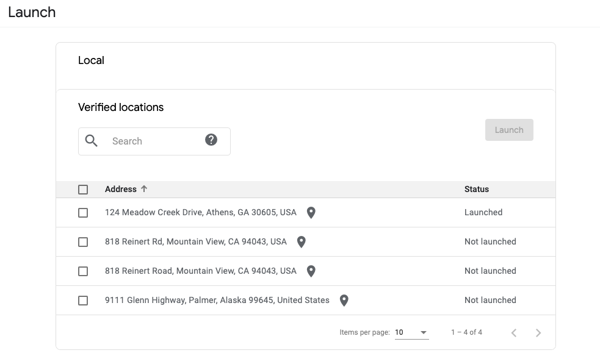The width and height of the screenshot is (600, 364).
Task: Select the 9111 Glenn Highway checkbox
Action: tap(83, 301)
